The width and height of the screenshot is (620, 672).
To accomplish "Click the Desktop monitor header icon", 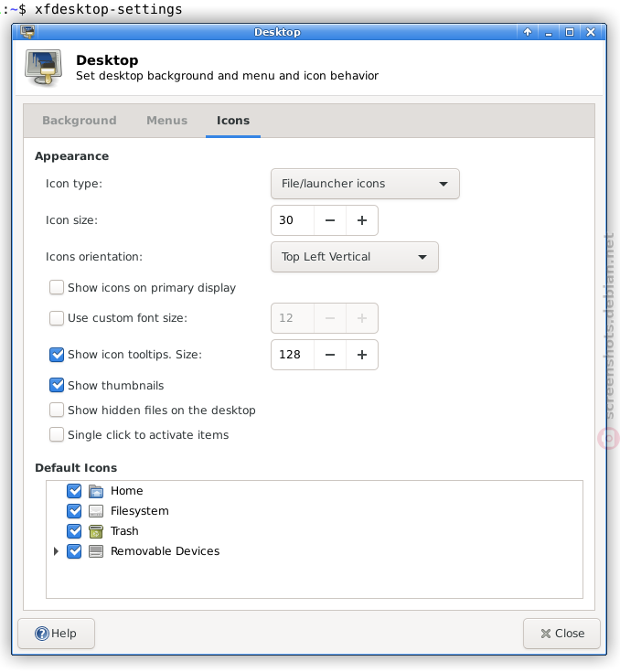I will 43,68.
